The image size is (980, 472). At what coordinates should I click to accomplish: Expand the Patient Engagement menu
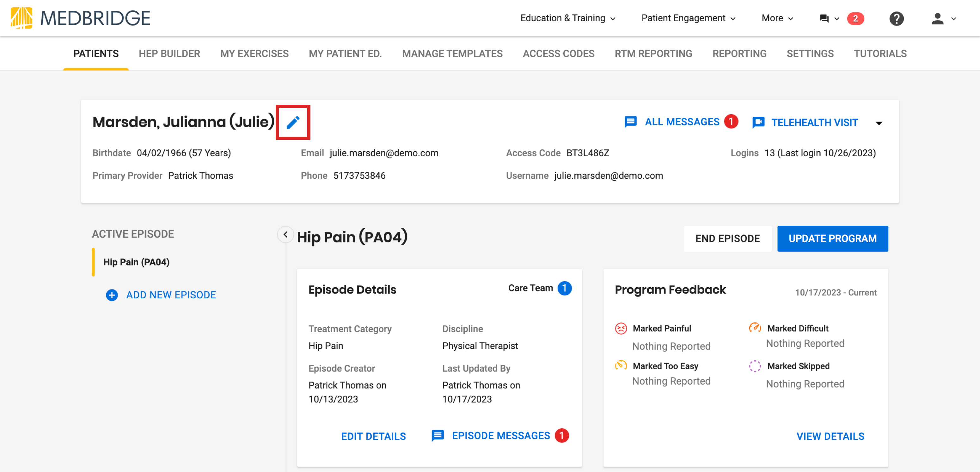[689, 18]
